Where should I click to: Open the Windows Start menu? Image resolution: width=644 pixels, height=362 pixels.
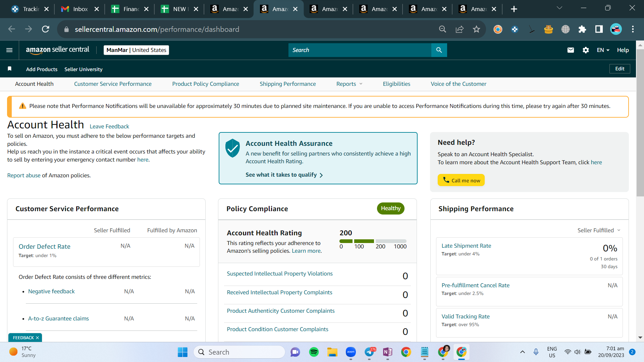coord(182,352)
